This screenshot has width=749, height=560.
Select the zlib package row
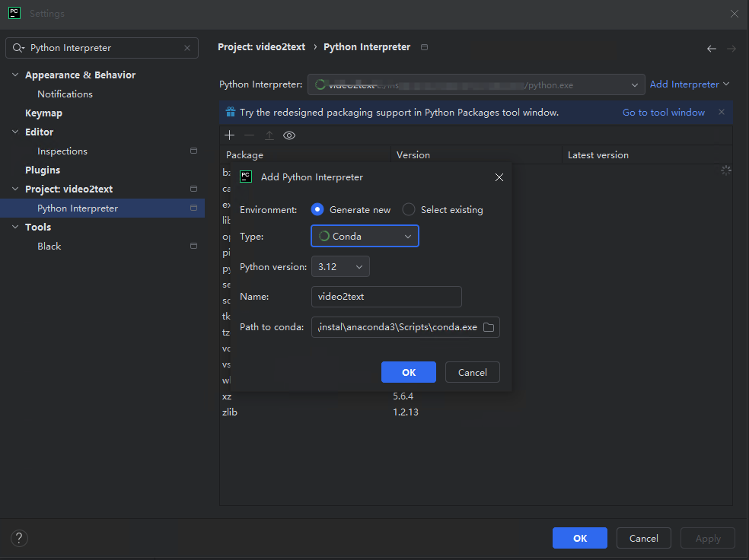(x=476, y=412)
